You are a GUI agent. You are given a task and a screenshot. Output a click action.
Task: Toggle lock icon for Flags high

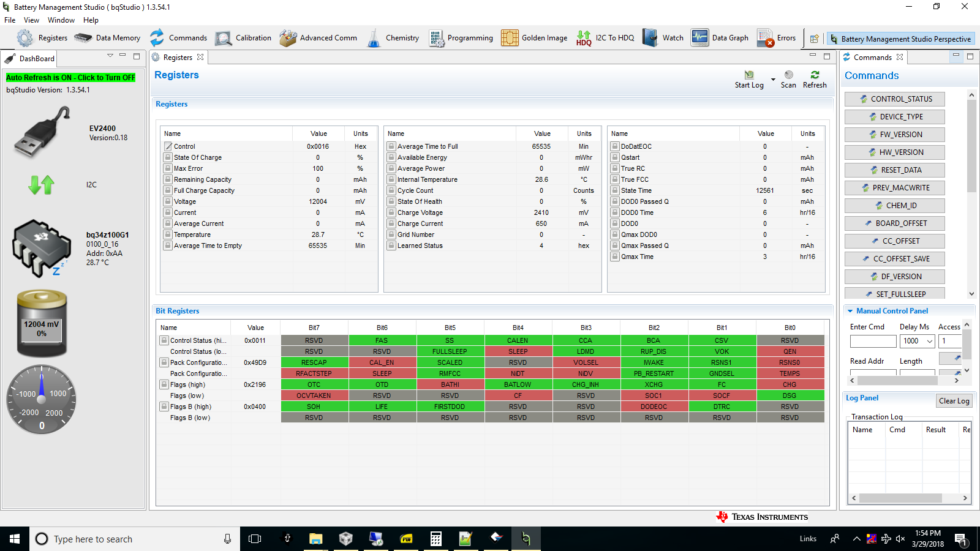164,384
